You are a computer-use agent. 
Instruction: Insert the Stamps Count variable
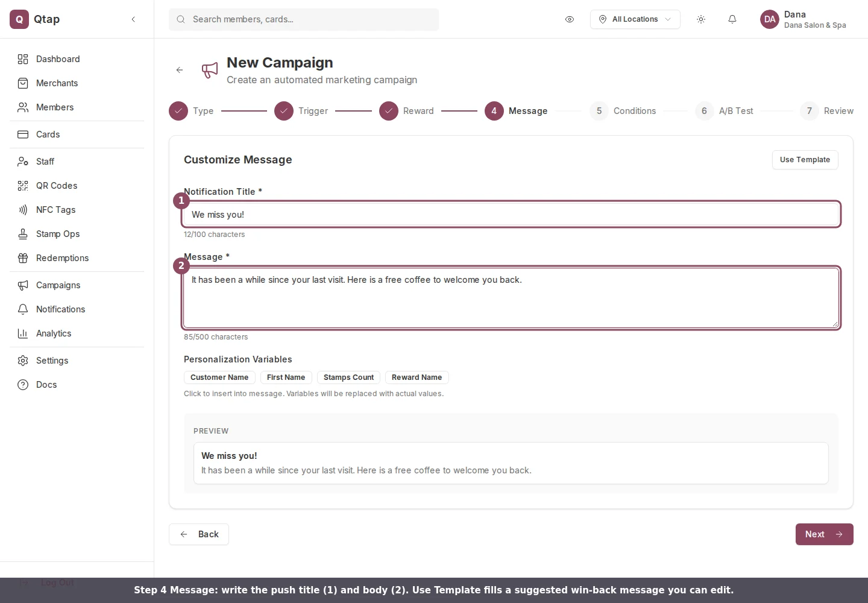pos(348,377)
